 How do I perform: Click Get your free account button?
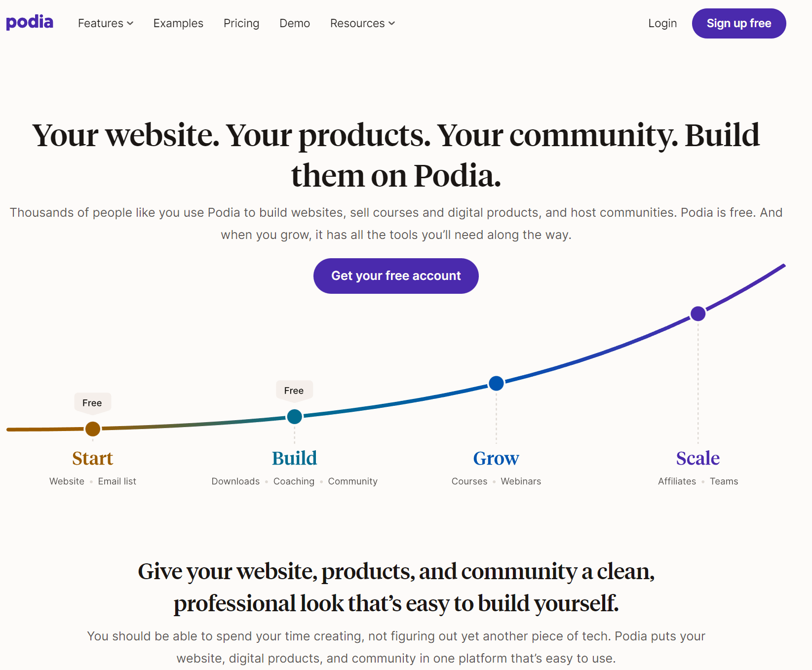coord(396,276)
